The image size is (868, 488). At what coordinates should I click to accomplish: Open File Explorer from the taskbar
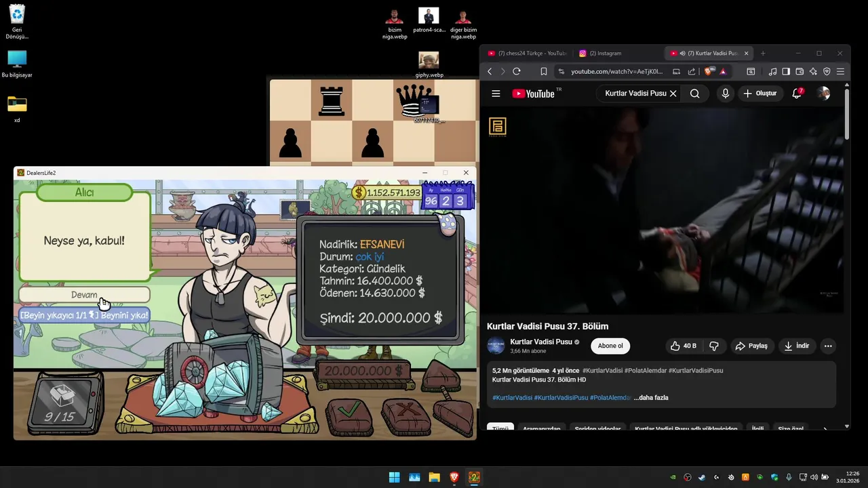coord(434,477)
